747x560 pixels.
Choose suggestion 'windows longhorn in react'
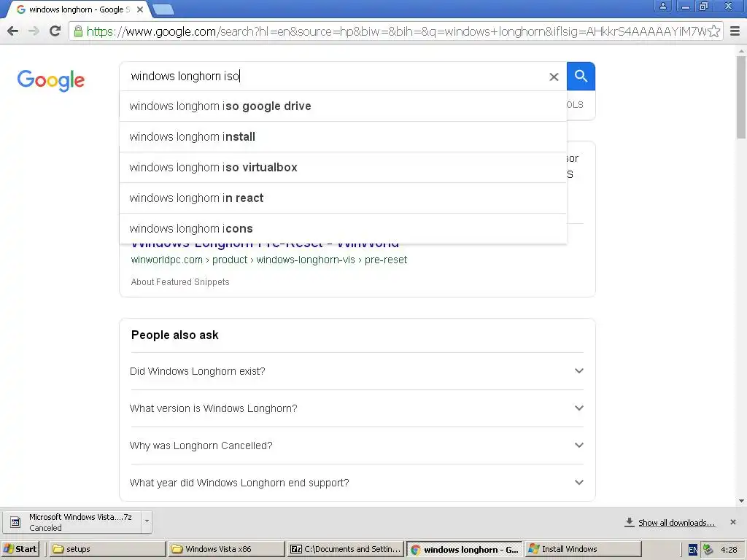343,198
